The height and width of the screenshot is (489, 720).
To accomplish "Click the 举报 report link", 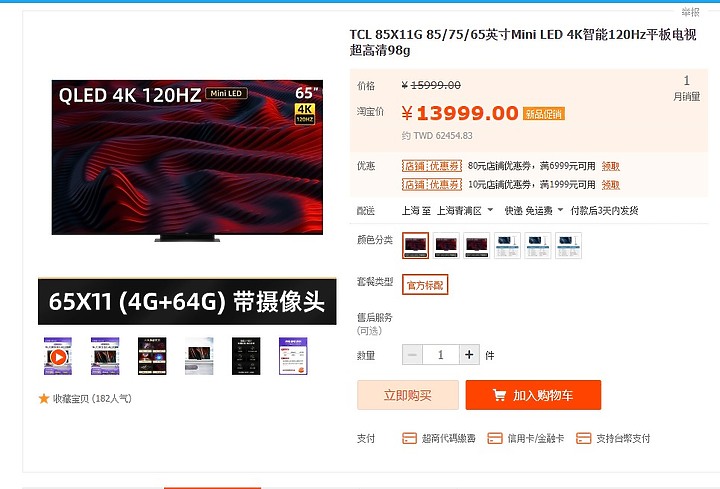I will coord(690,12).
